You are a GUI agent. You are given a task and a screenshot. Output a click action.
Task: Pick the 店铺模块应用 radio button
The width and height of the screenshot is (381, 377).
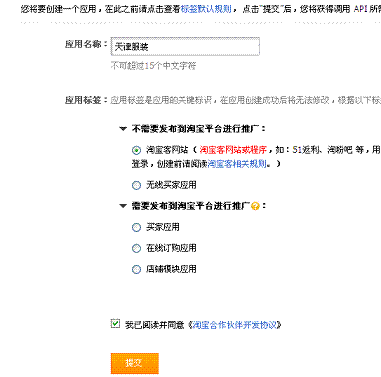(x=136, y=269)
